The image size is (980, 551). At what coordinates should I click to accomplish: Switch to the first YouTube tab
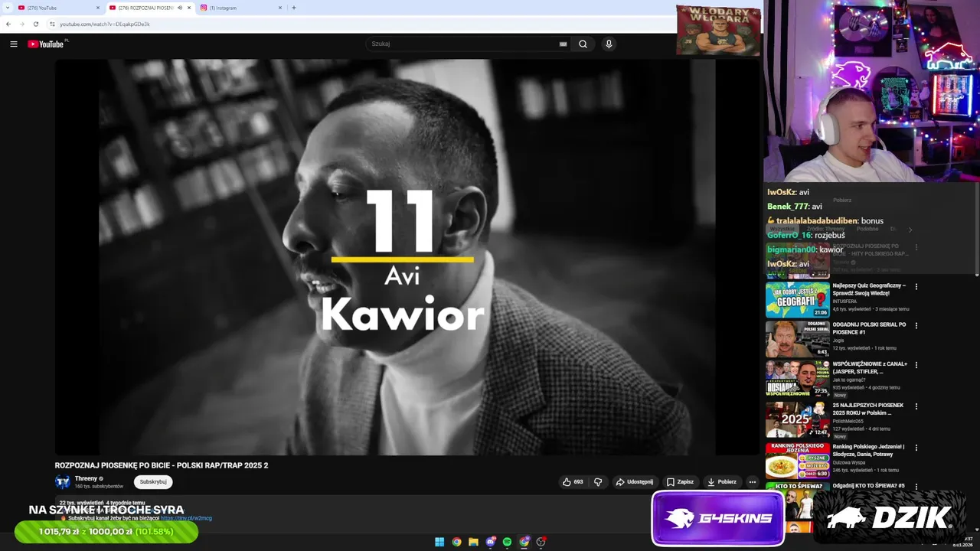[x=60, y=8]
